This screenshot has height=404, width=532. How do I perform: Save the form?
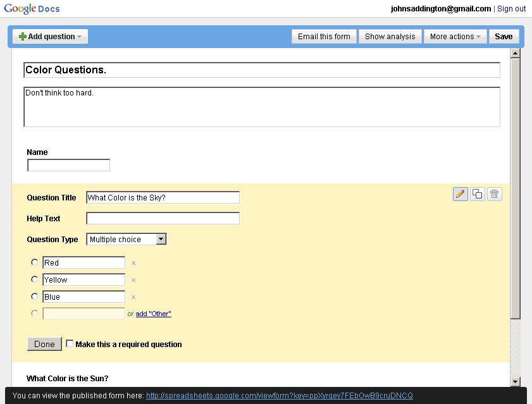tap(504, 36)
